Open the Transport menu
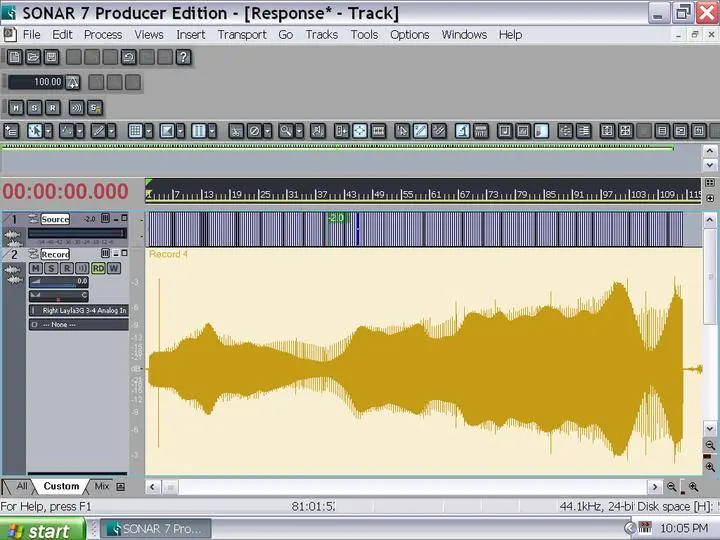Viewport: 720px width, 540px height. click(x=242, y=35)
